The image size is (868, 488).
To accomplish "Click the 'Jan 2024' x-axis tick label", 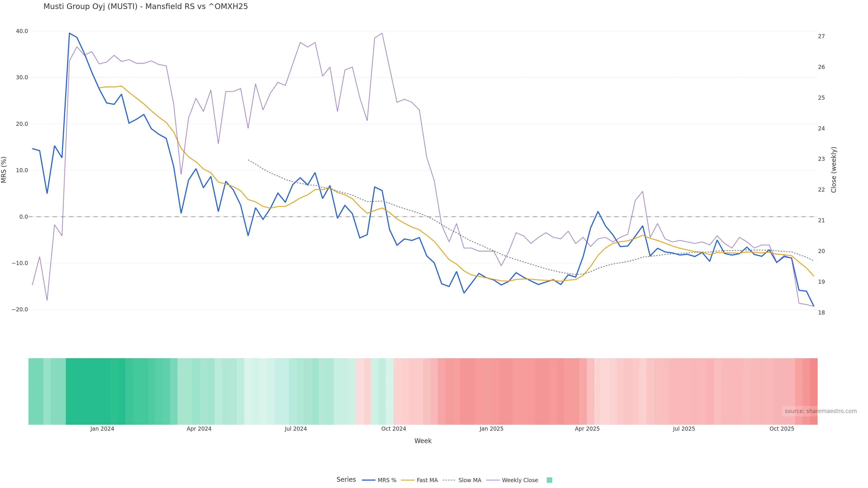I will (x=102, y=429).
